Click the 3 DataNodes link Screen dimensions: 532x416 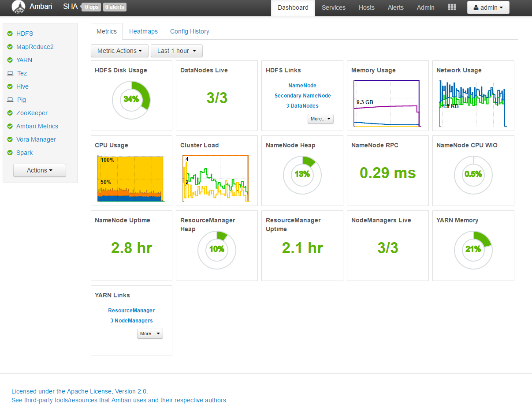click(x=302, y=106)
